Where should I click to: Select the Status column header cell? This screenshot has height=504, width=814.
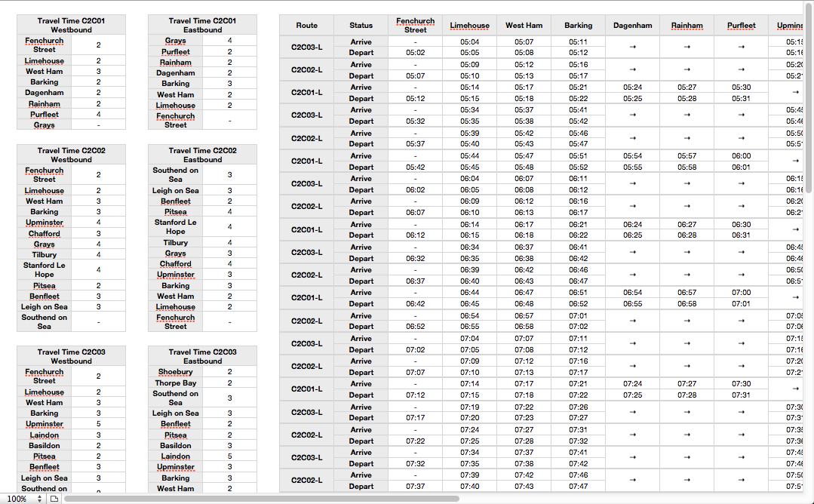[361, 26]
